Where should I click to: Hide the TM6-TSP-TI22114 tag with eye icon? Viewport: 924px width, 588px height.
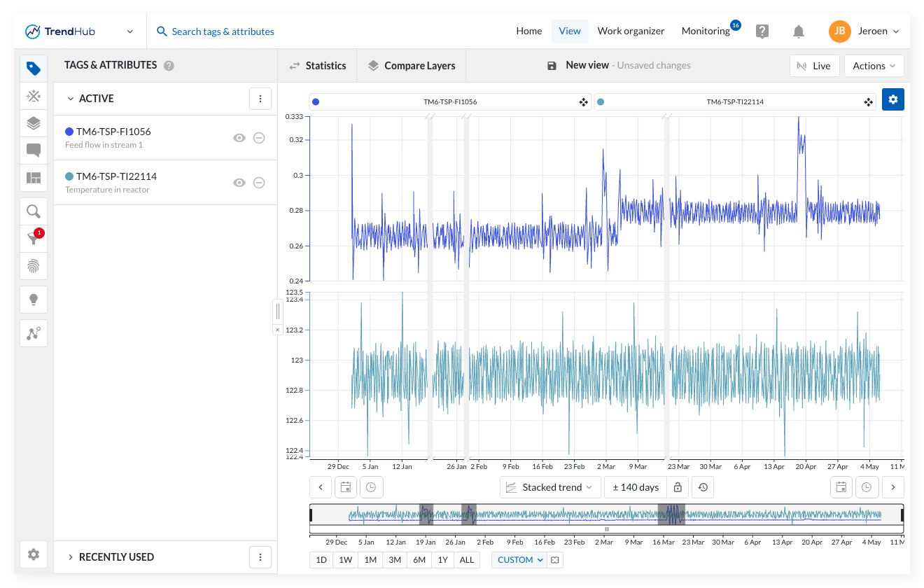coord(239,183)
